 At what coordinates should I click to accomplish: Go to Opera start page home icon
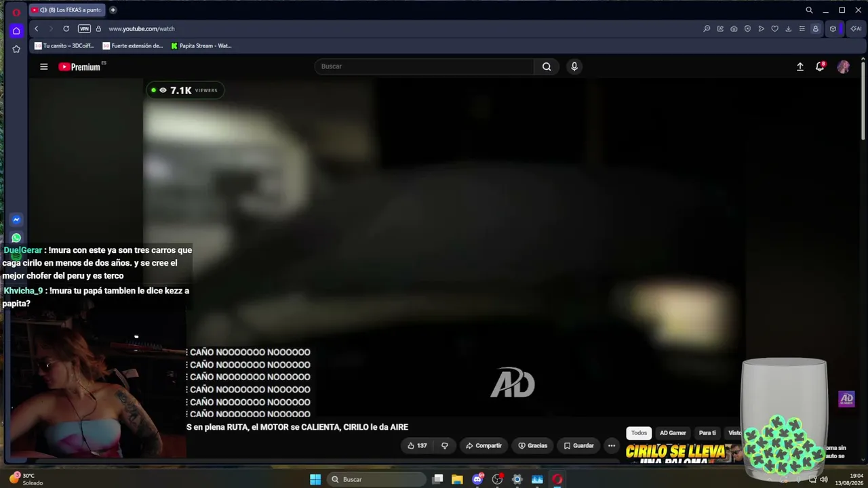click(x=16, y=30)
